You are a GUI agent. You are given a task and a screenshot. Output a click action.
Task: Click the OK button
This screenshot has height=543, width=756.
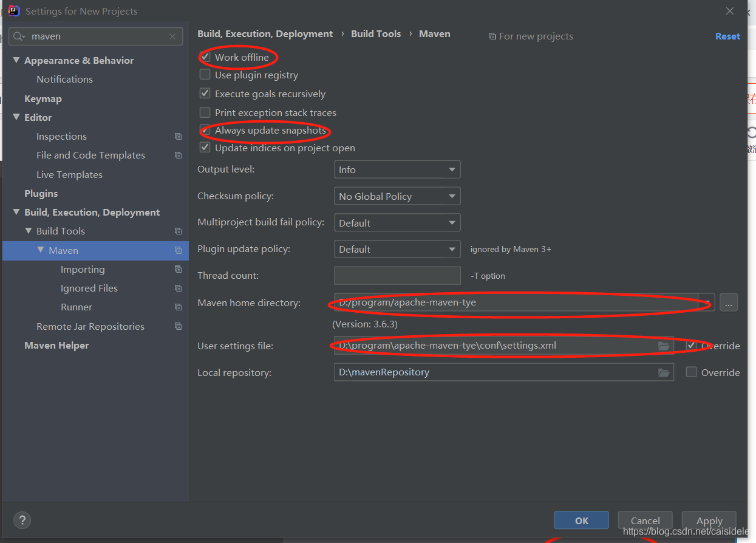click(x=582, y=521)
